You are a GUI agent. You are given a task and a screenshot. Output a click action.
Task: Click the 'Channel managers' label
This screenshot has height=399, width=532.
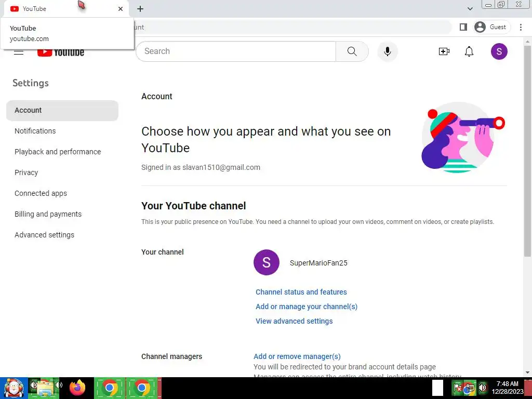(x=171, y=356)
